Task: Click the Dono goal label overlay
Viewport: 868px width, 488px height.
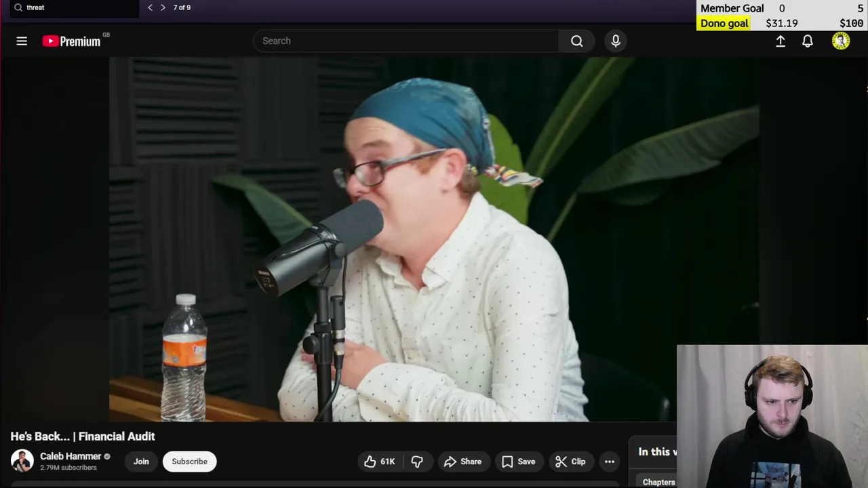Action: 724,23
